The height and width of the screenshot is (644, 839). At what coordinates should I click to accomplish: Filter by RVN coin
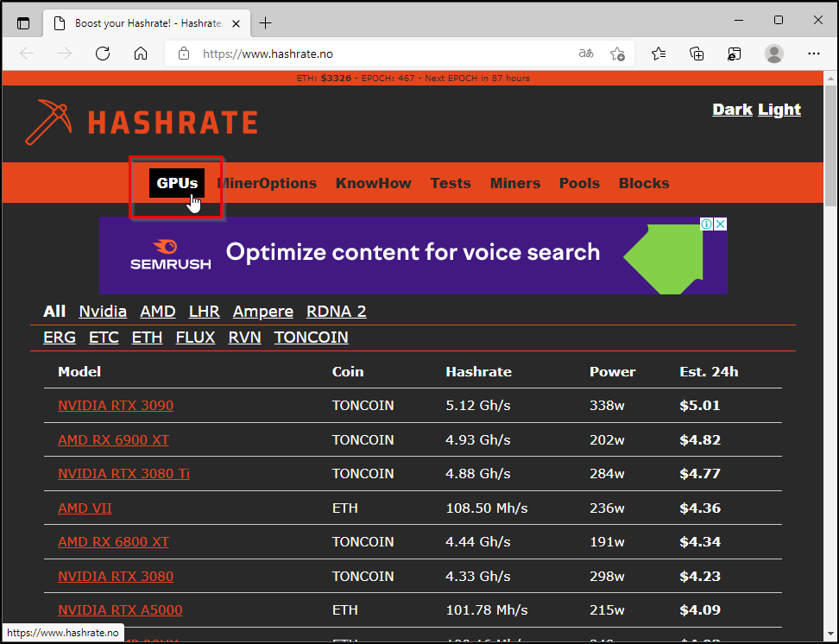(x=244, y=338)
